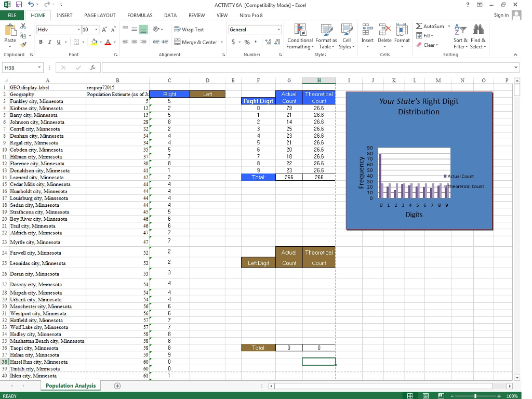Switch to the FORMULAS tab

coord(140,15)
